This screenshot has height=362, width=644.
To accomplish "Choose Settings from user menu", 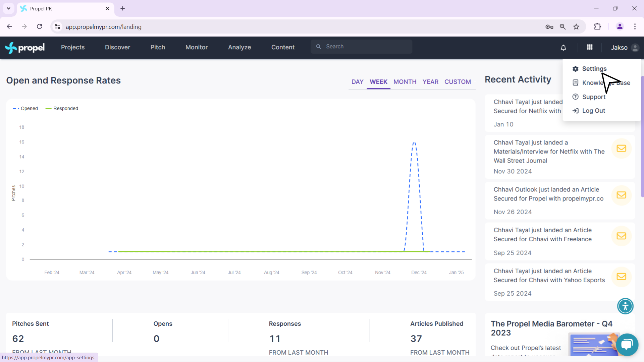I will (x=594, y=69).
